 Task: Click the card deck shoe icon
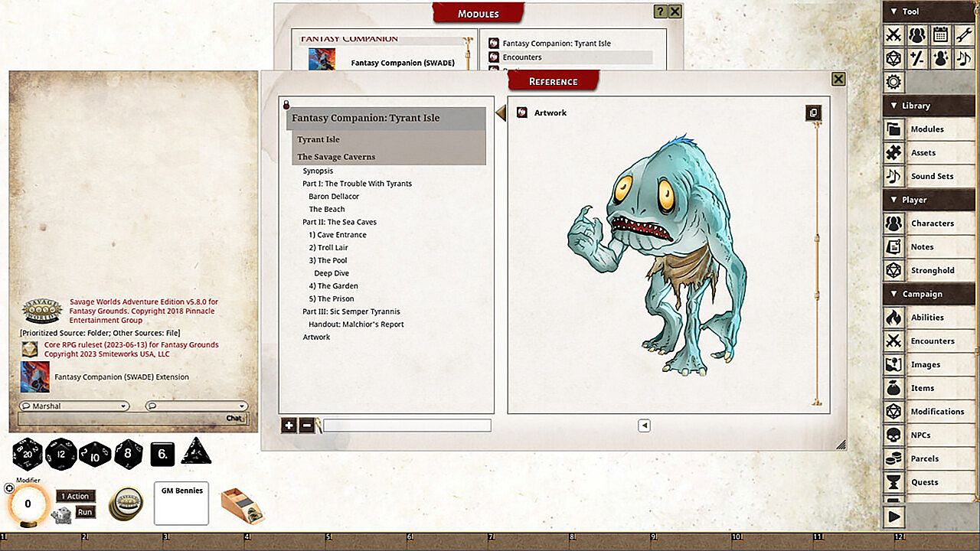(242, 505)
